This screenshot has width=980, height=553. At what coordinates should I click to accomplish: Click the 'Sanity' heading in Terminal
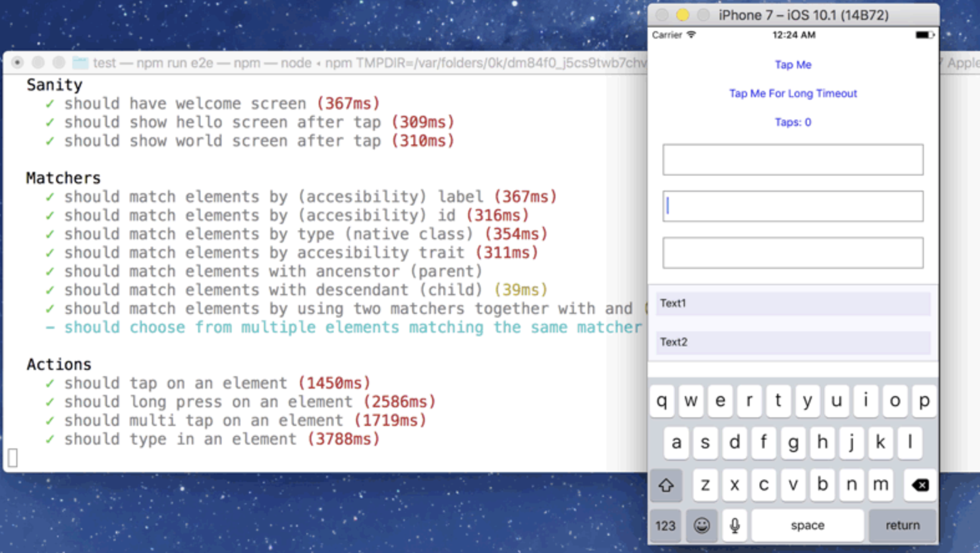54,85
